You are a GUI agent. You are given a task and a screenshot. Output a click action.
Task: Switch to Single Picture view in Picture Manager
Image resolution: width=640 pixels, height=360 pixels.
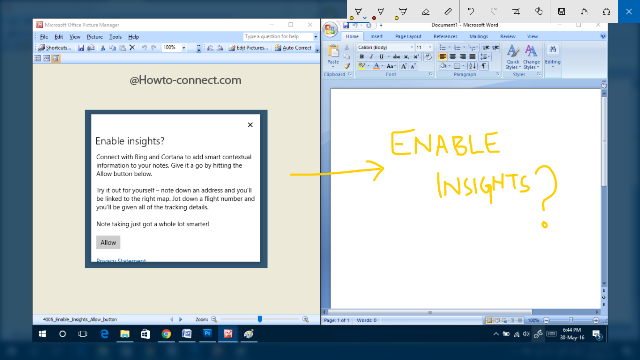56,58
